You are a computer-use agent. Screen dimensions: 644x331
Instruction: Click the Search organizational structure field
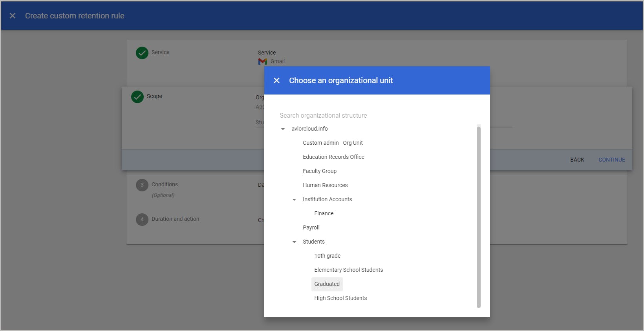click(375, 115)
